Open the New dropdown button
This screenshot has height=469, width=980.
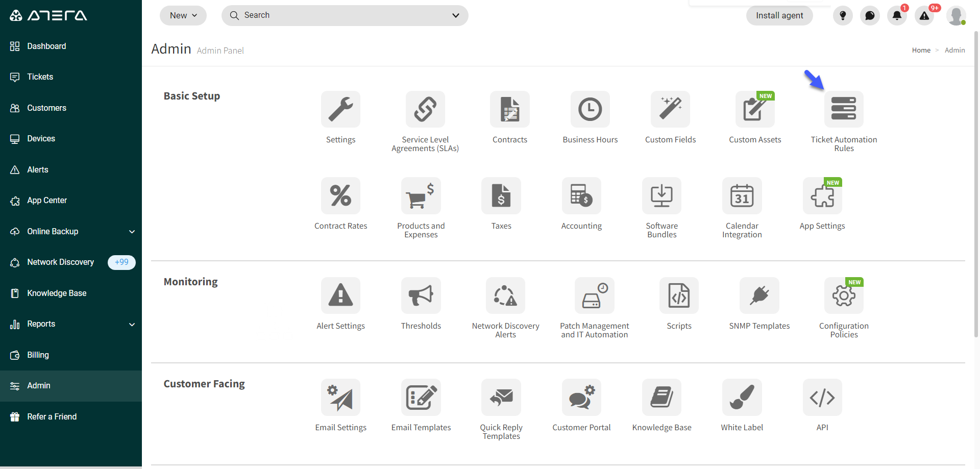(183, 16)
